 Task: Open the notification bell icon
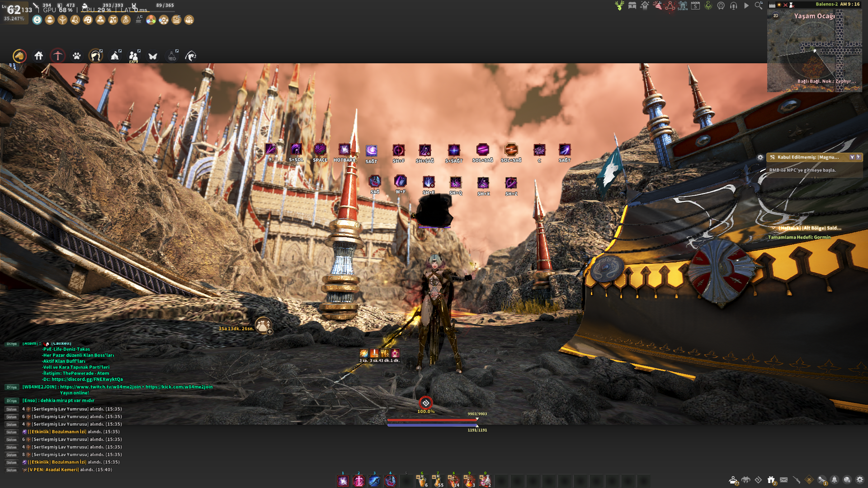(x=835, y=480)
